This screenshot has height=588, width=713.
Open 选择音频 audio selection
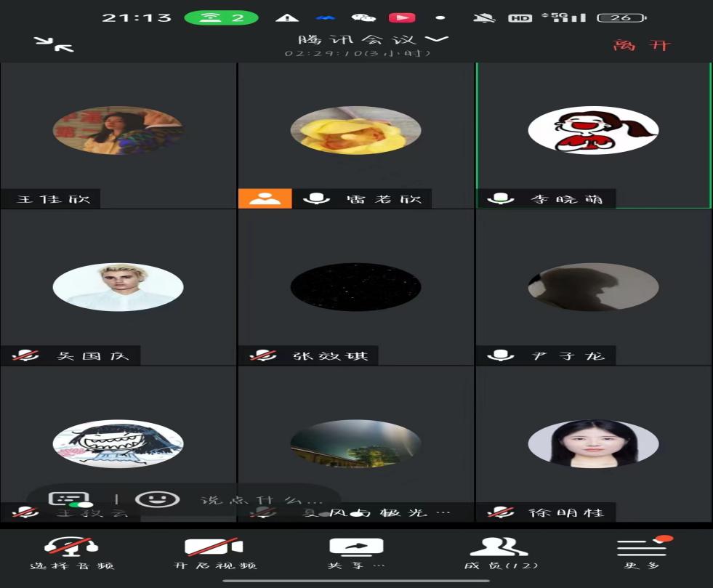[72, 553]
